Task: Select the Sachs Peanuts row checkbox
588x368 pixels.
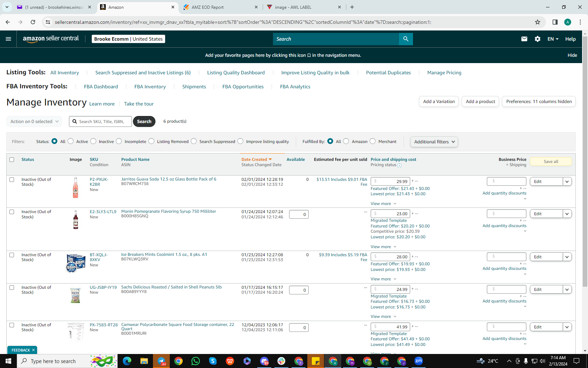Action: (x=12, y=287)
